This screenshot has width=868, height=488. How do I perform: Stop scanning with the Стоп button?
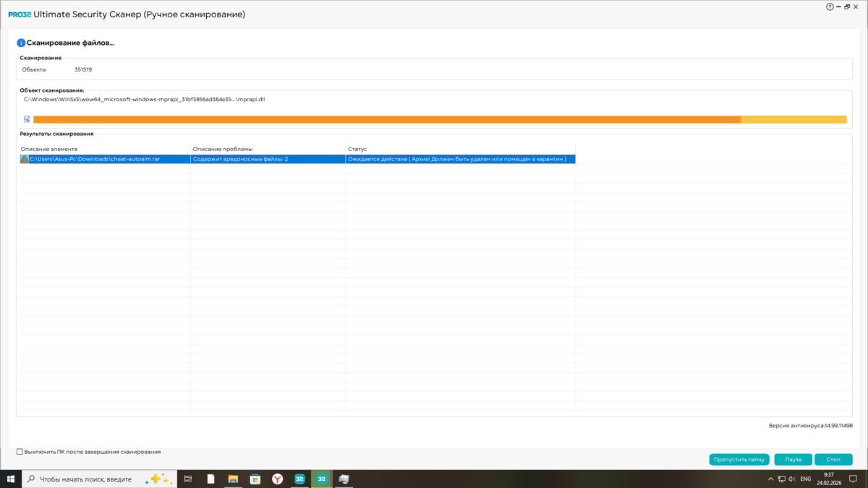[x=833, y=459]
